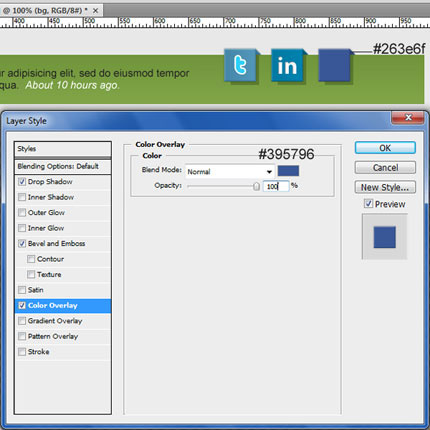Enable the Stroke checkbox

coord(22,352)
